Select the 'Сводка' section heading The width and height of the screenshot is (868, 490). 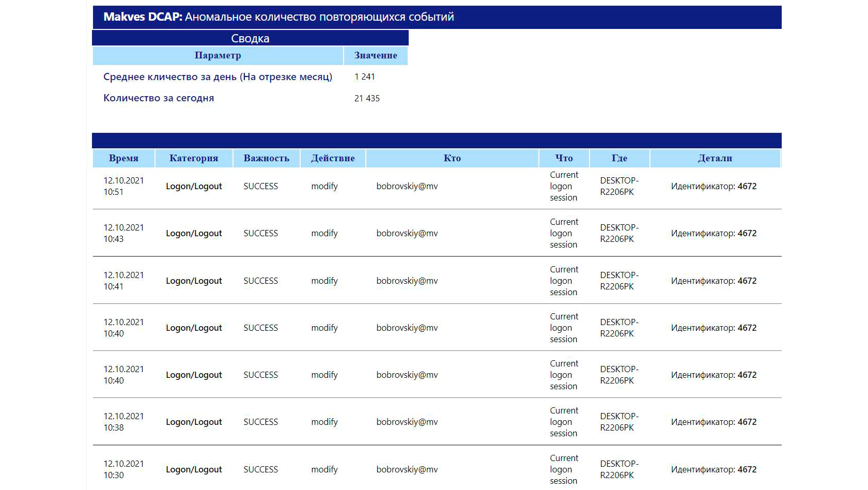250,38
